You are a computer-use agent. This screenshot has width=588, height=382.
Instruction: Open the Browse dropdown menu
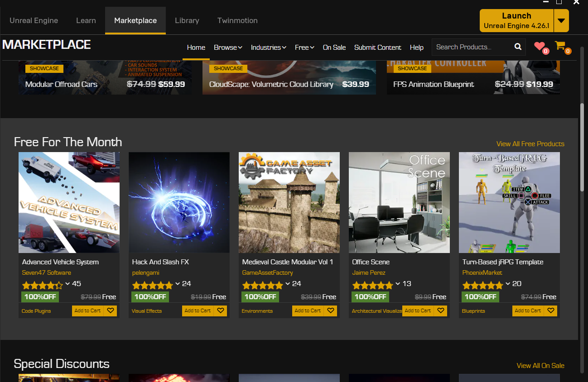pos(228,48)
